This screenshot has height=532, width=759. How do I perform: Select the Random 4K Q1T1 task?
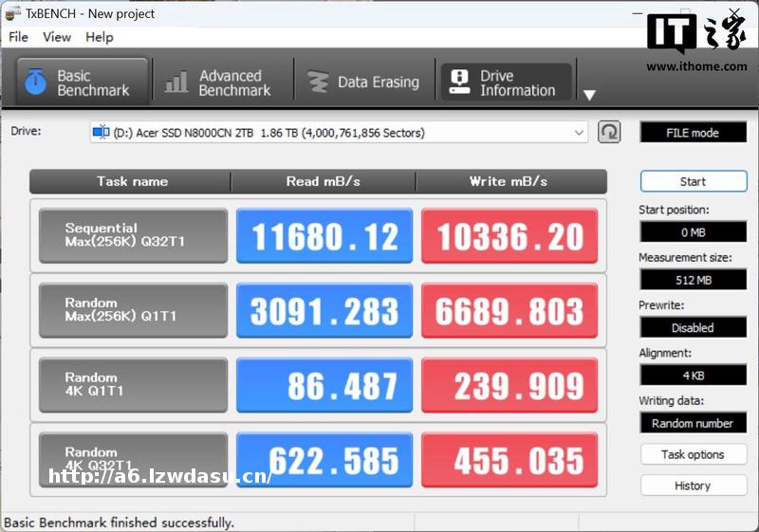click(x=133, y=385)
